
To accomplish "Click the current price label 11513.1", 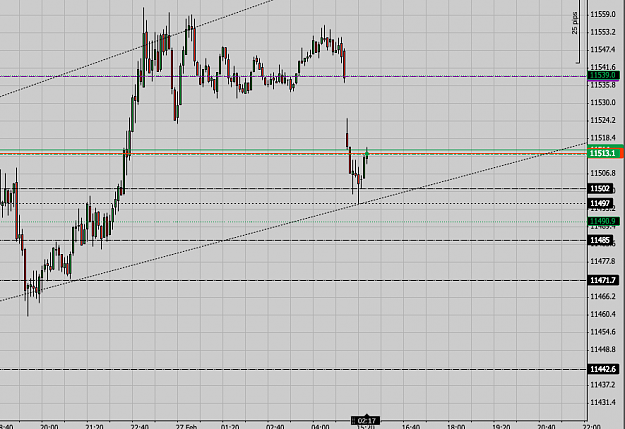I will pos(605,153).
